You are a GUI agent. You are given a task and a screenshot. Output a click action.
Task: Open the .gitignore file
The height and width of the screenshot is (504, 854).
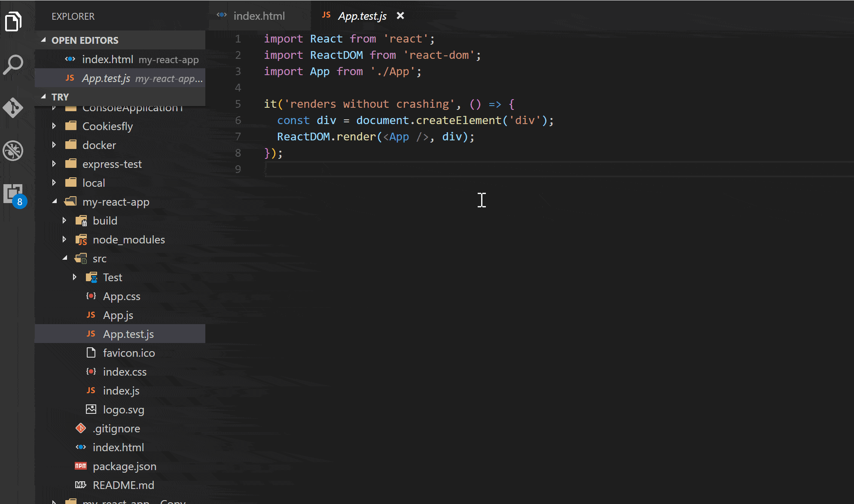click(x=116, y=428)
